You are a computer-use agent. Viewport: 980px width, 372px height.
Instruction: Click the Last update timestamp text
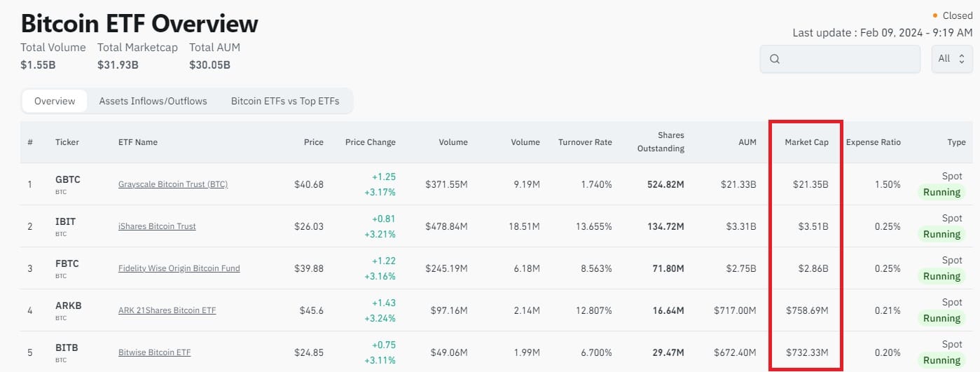(x=883, y=33)
